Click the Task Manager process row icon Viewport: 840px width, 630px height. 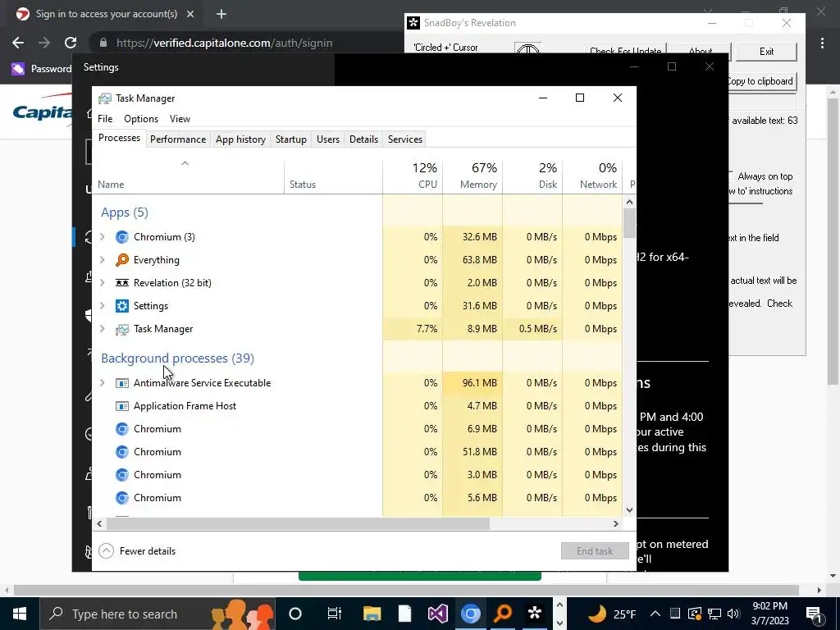(x=122, y=329)
